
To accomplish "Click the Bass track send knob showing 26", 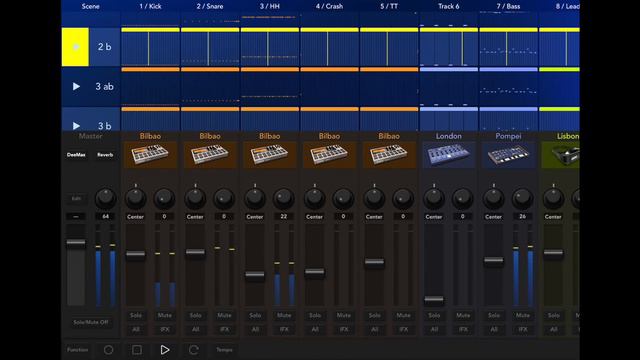I will point(522,198).
